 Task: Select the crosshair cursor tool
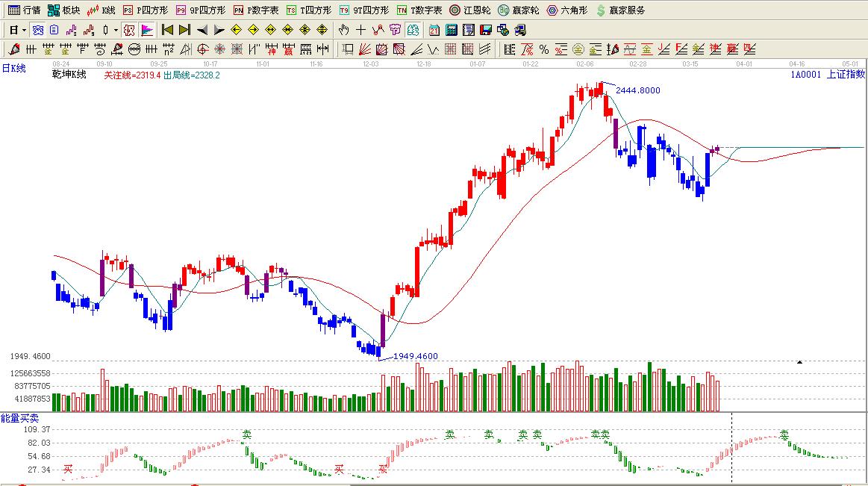360,30
